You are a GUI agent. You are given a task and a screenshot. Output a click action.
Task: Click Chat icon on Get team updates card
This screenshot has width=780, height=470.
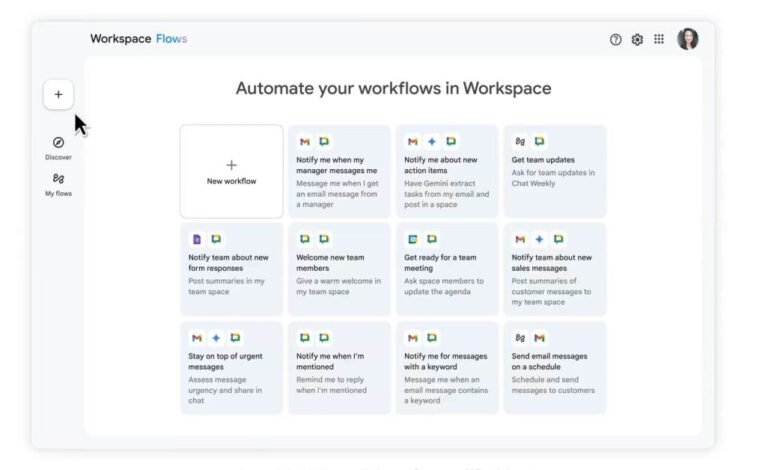pyautogui.click(x=540, y=142)
